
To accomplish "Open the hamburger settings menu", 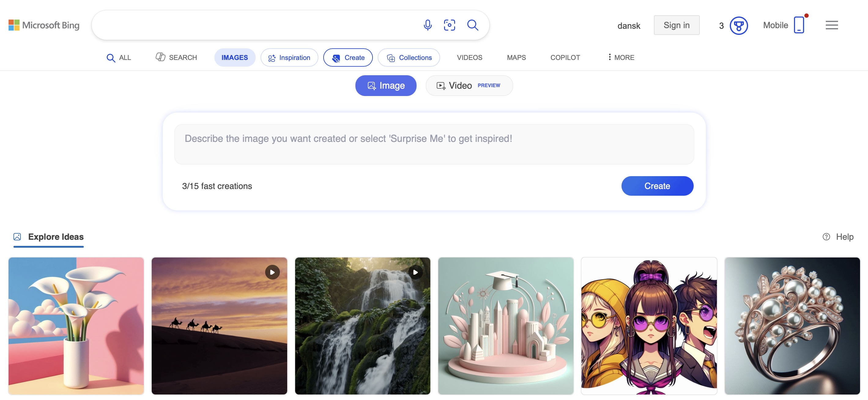I will pyautogui.click(x=832, y=25).
